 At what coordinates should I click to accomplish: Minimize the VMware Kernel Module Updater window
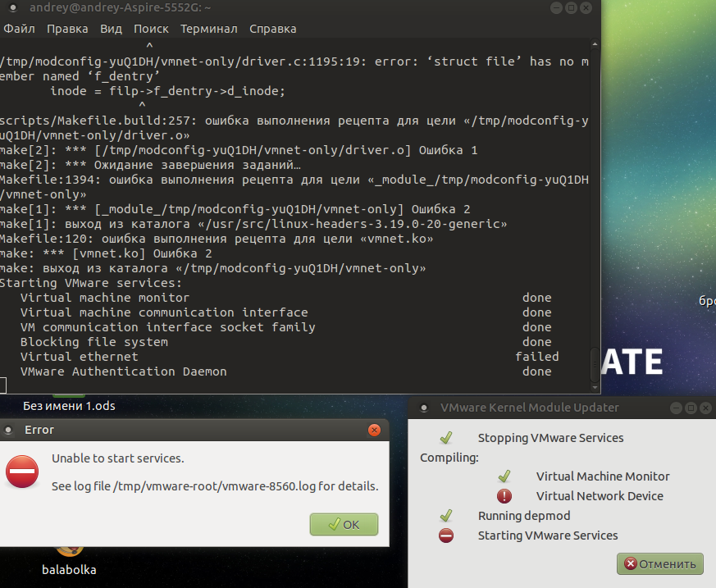click(677, 408)
